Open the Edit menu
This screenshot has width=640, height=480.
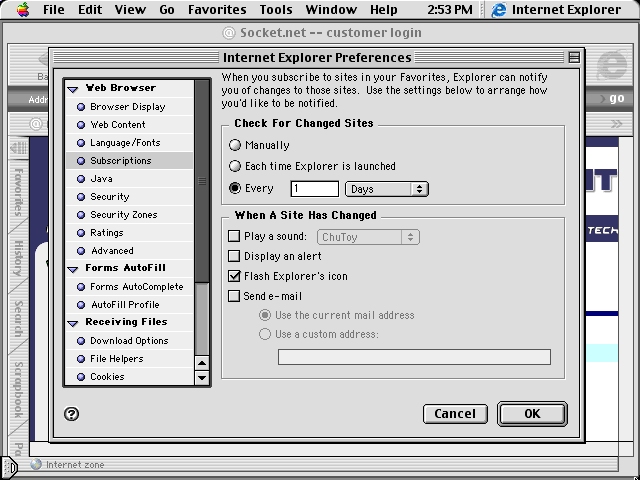(90, 9)
